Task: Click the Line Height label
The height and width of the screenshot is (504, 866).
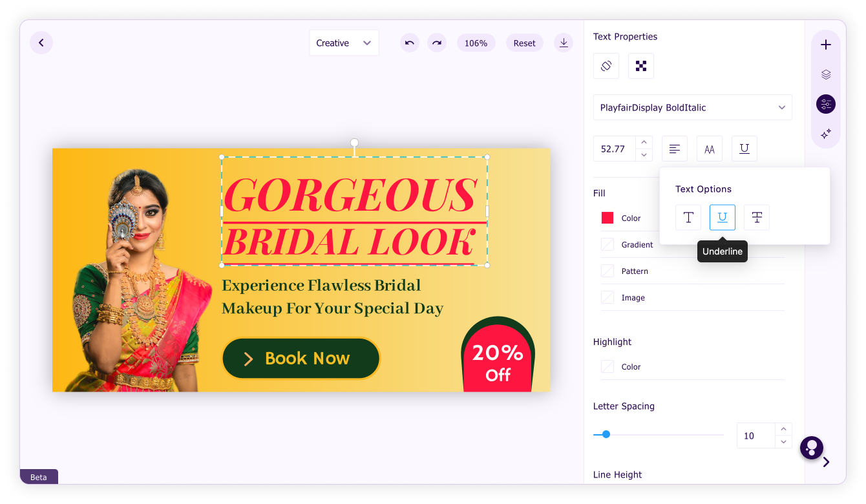Action: click(617, 474)
